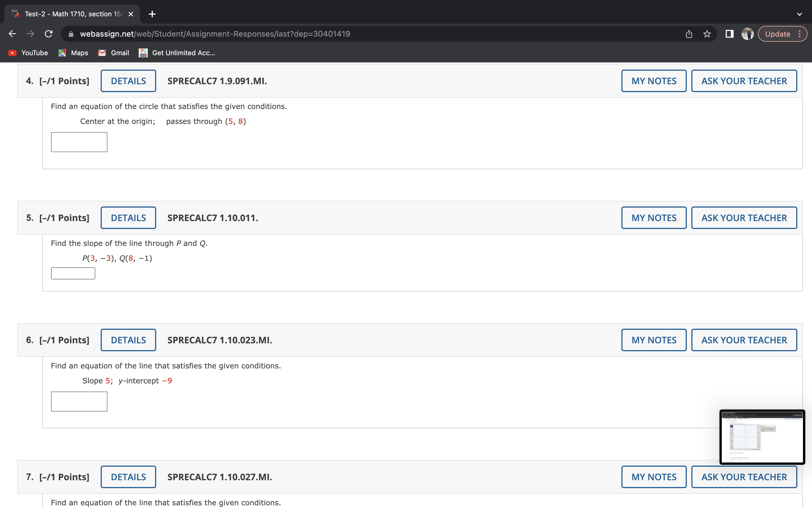
Task: Reload the WebAssign page
Action: coord(49,34)
